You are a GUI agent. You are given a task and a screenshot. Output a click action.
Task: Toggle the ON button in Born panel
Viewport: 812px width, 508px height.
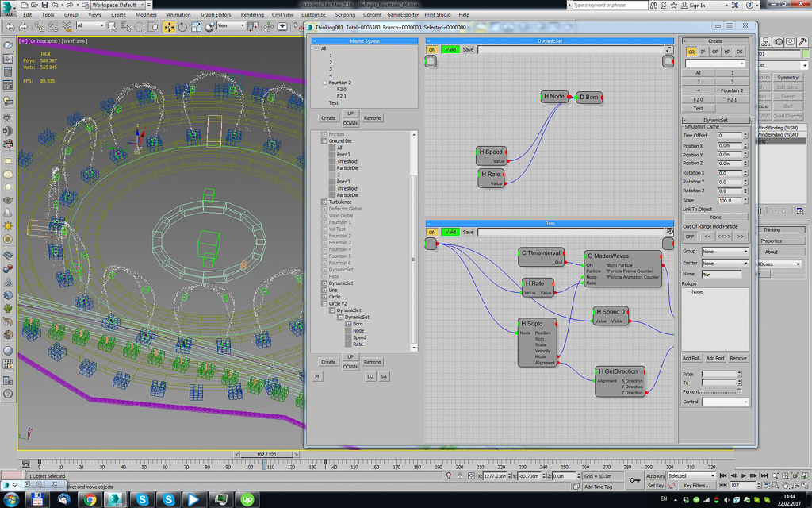[x=432, y=232]
